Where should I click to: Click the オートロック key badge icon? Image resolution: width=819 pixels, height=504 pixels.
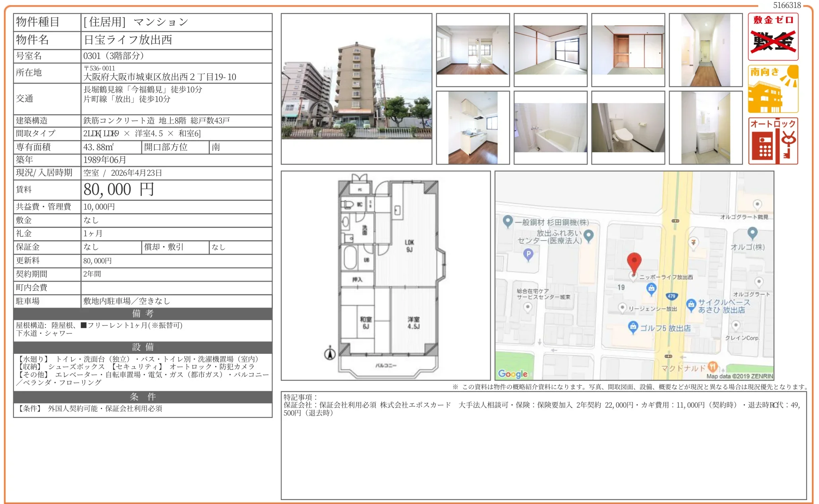pyautogui.click(x=772, y=141)
